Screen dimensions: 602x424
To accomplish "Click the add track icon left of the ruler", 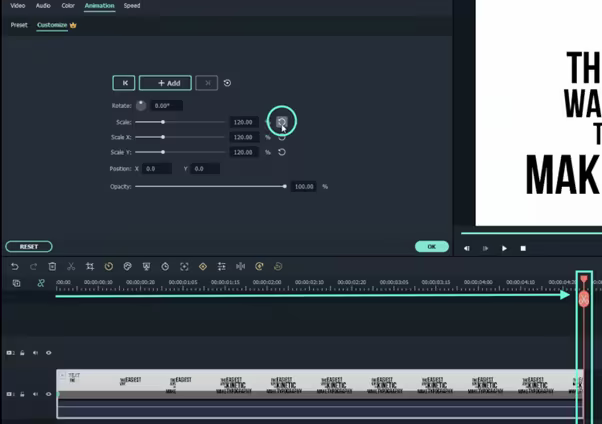I will (17, 283).
